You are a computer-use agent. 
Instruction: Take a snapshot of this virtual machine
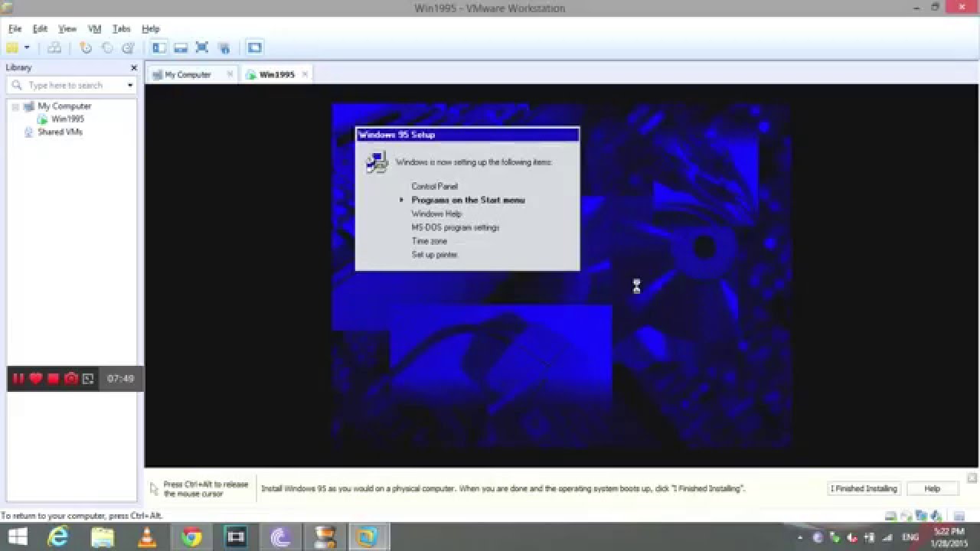coord(86,47)
